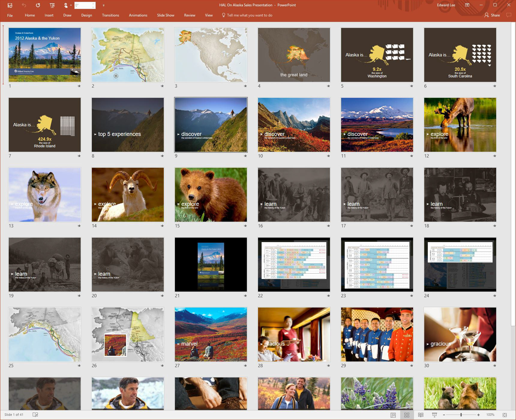The height and width of the screenshot is (420, 516).
Task: Launch Slide Show from status bar icon
Action: pyautogui.click(x=434, y=415)
